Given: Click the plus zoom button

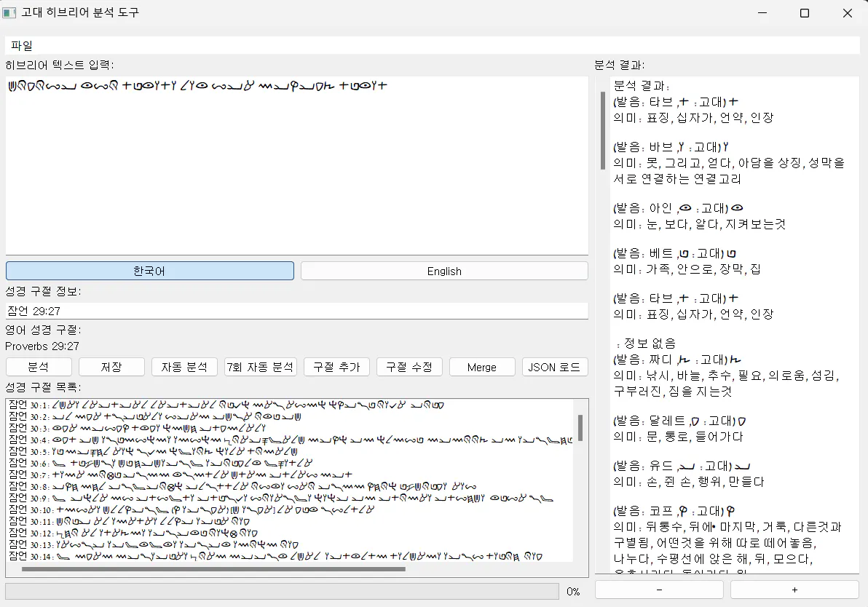Looking at the screenshot, I should coord(794,590).
